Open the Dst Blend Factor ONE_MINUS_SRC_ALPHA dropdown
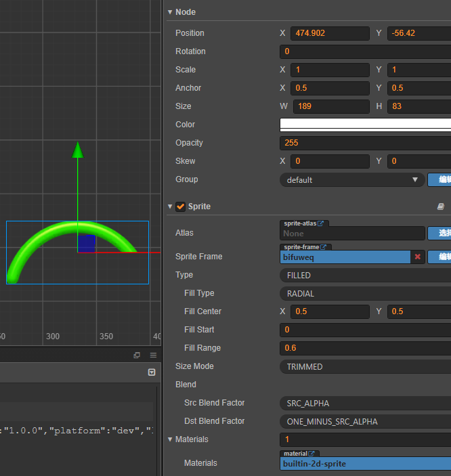Screen dimensions: 451x476 click(x=365, y=421)
